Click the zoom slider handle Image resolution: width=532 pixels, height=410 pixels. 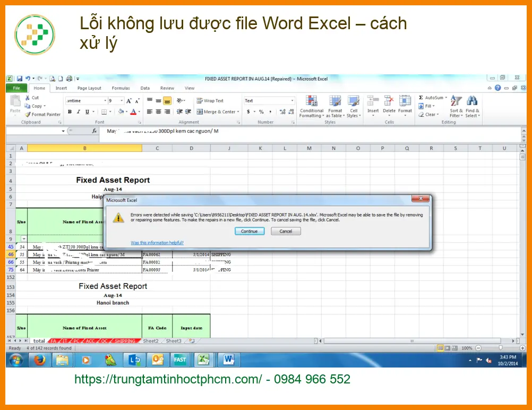pos(501,348)
